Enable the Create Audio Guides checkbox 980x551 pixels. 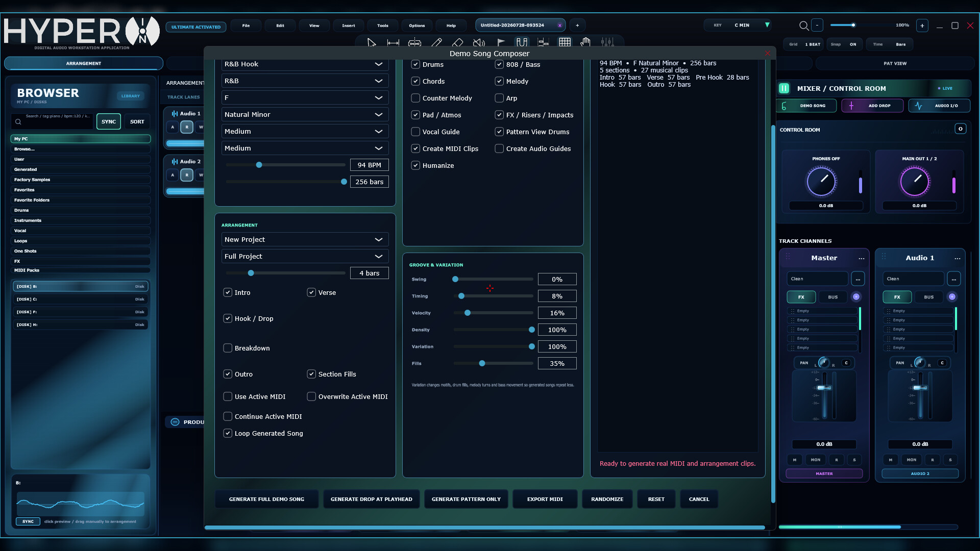[x=499, y=148]
